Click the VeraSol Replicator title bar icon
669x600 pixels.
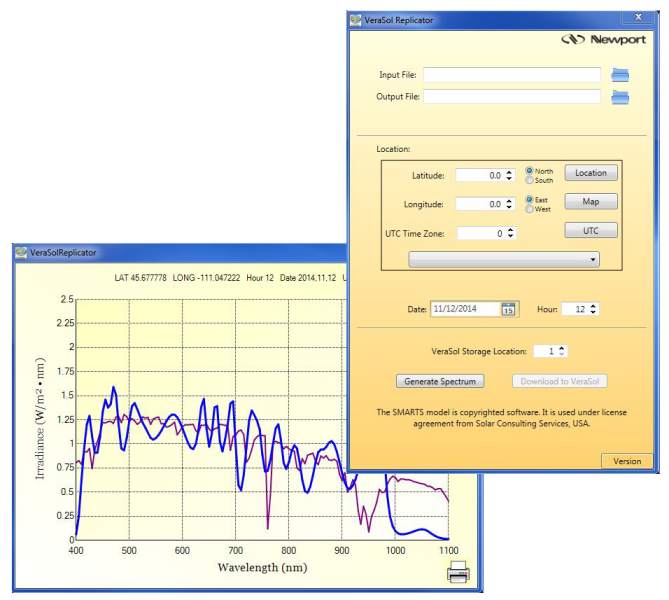tap(358, 19)
